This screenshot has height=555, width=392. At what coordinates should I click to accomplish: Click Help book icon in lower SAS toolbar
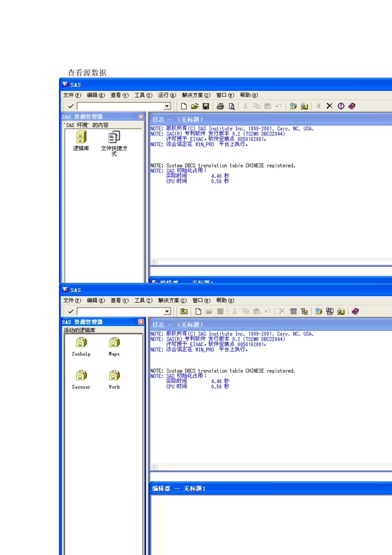point(355,311)
